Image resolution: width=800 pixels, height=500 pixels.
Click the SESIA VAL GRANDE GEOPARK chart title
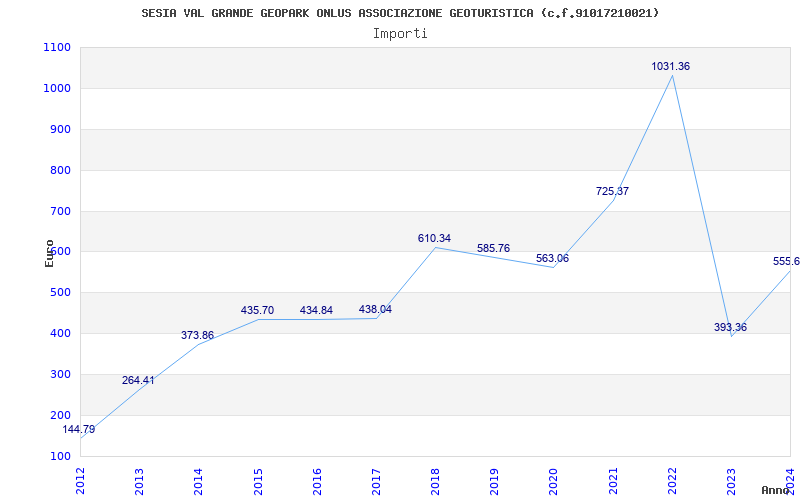click(x=400, y=13)
